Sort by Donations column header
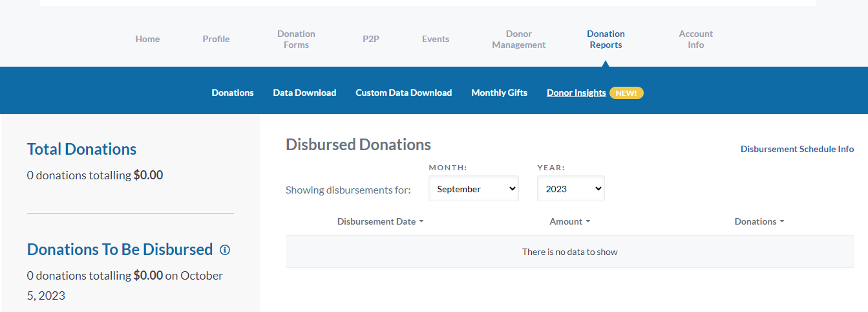868x312 pixels. click(x=759, y=221)
